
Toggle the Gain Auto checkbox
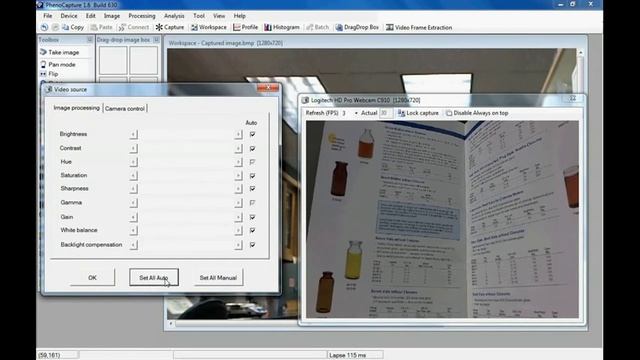(x=252, y=217)
